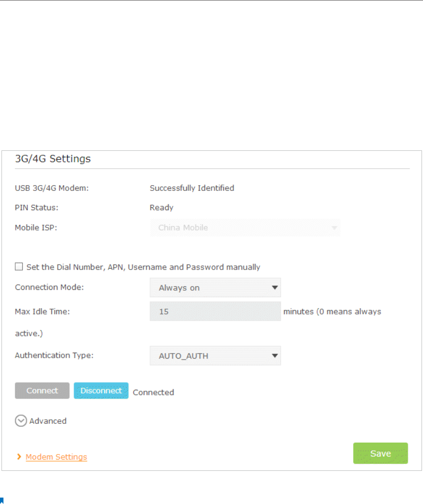This screenshot has height=504, width=423.
Task: Click the orange arrow beside Modem Settings
Action: click(x=19, y=457)
